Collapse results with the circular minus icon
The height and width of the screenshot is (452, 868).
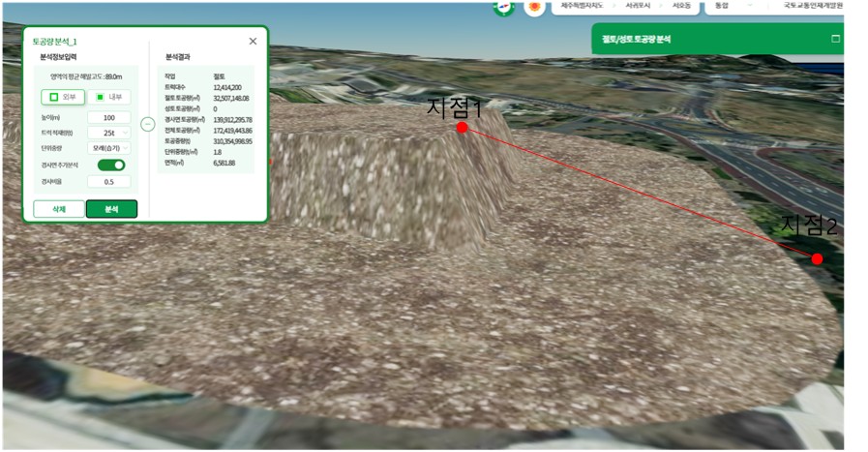(x=148, y=125)
